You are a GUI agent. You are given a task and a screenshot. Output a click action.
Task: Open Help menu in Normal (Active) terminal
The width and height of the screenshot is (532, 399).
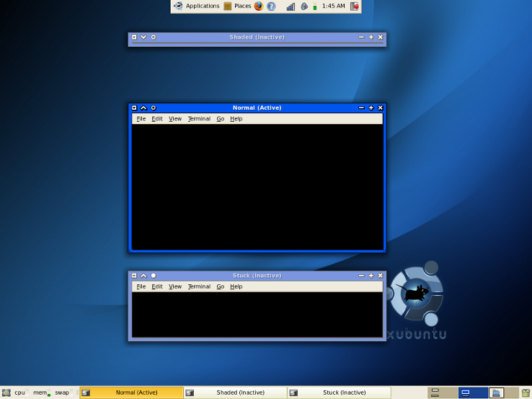236,118
